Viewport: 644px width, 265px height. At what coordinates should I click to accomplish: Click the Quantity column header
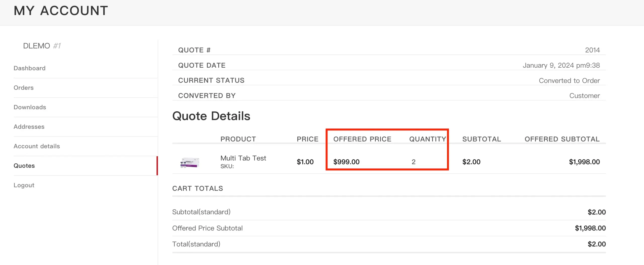pyautogui.click(x=427, y=139)
